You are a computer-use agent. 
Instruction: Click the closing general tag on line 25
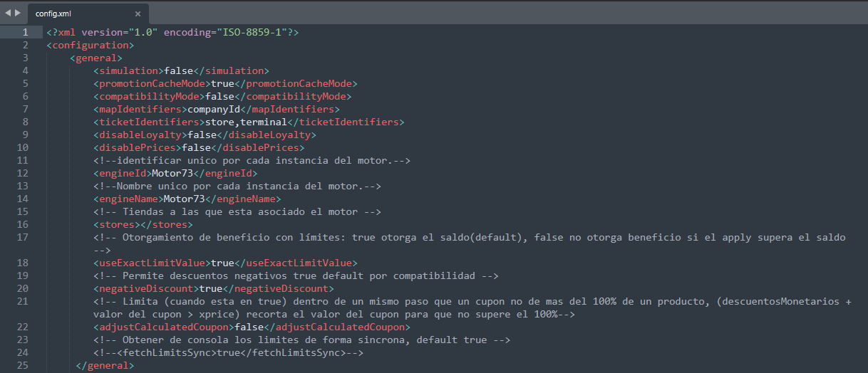(x=105, y=365)
